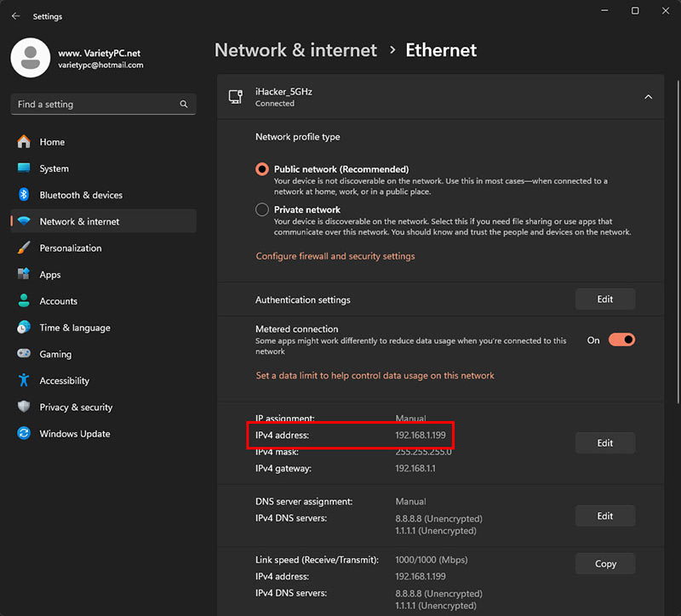The width and height of the screenshot is (681, 616).
Task: Click the back arrow in Settings title bar
Action: click(16, 16)
